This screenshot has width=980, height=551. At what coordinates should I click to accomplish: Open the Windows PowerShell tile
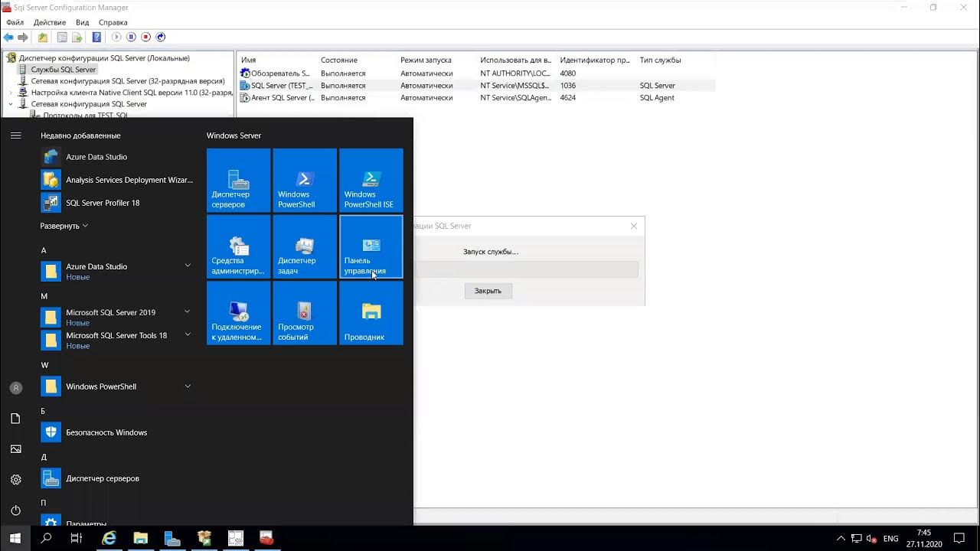tap(305, 181)
